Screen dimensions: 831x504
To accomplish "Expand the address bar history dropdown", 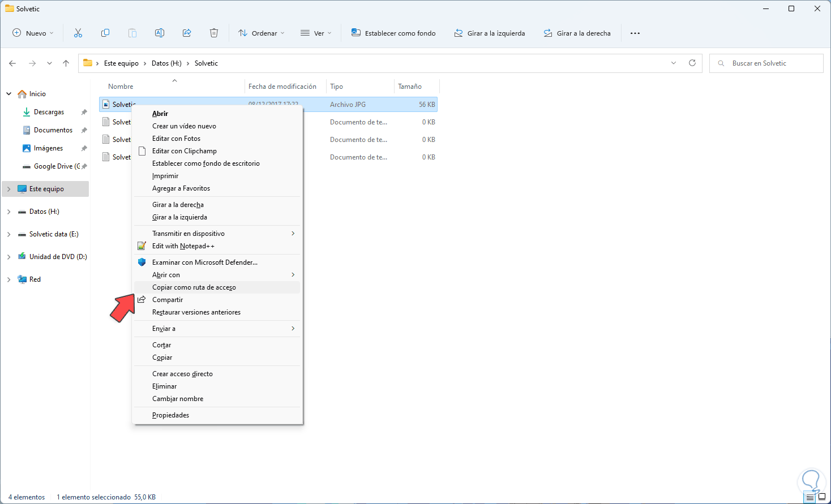I will [674, 63].
